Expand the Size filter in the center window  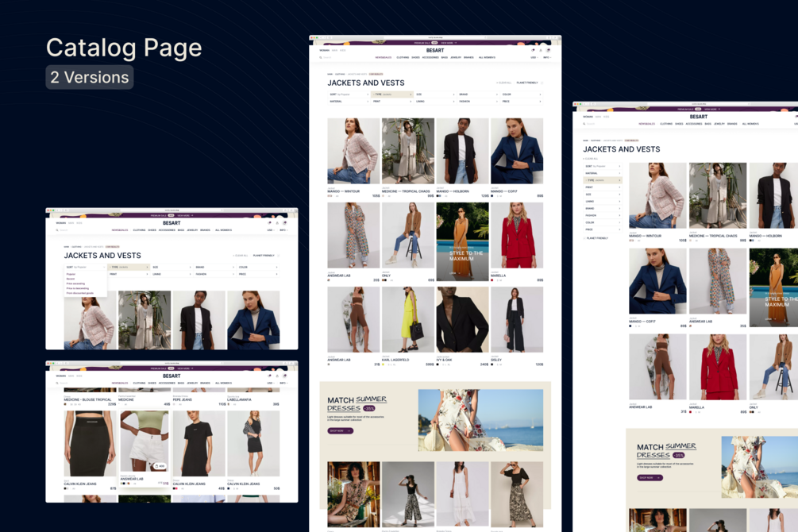click(x=435, y=94)
